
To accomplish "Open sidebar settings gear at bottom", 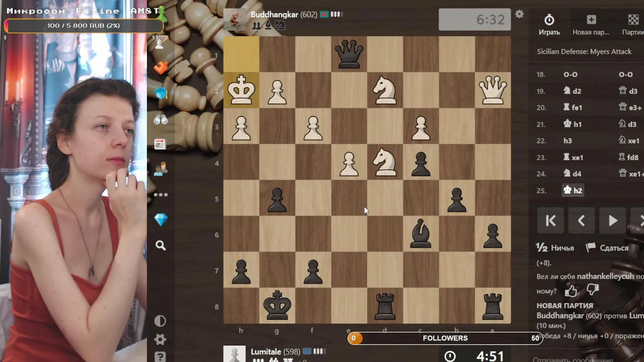I will tap(160, 339).
